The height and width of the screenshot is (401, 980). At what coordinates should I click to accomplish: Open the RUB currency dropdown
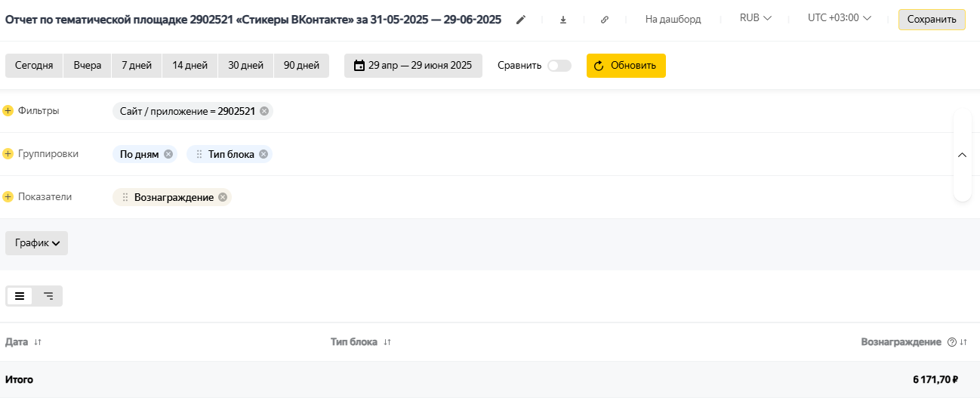(755, 18)
